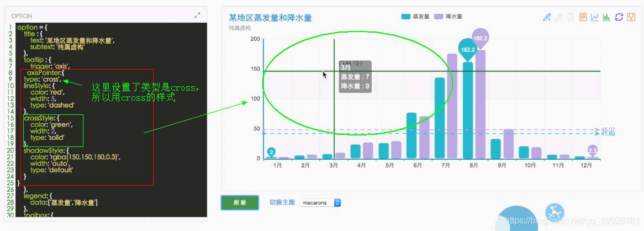
Task: Click the 48.07 average line label
Action: click(x=608, y=129)
